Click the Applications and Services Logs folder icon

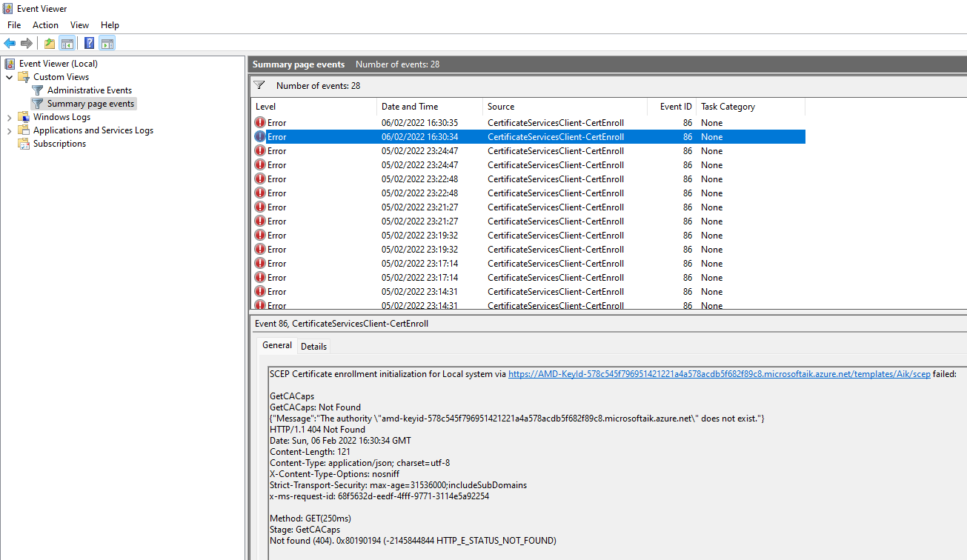point(24,130)
